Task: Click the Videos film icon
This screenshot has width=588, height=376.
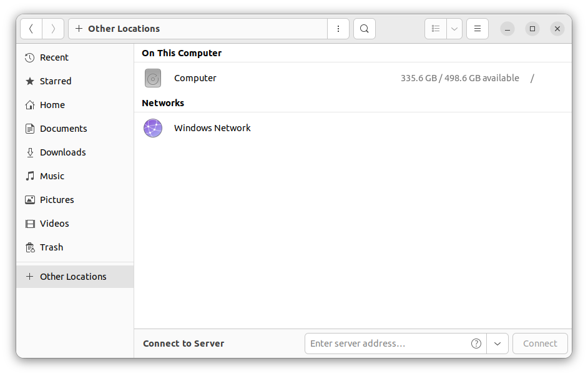Action: pos(29,224)
